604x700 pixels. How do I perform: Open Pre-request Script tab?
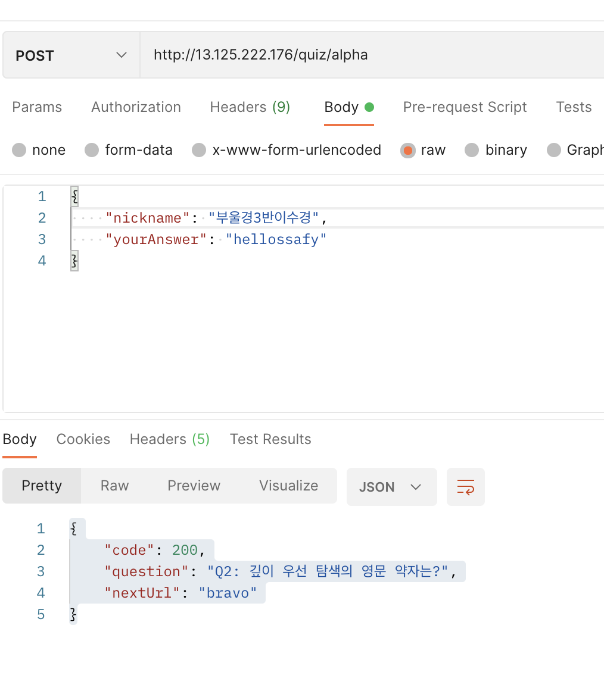point(465,107)
